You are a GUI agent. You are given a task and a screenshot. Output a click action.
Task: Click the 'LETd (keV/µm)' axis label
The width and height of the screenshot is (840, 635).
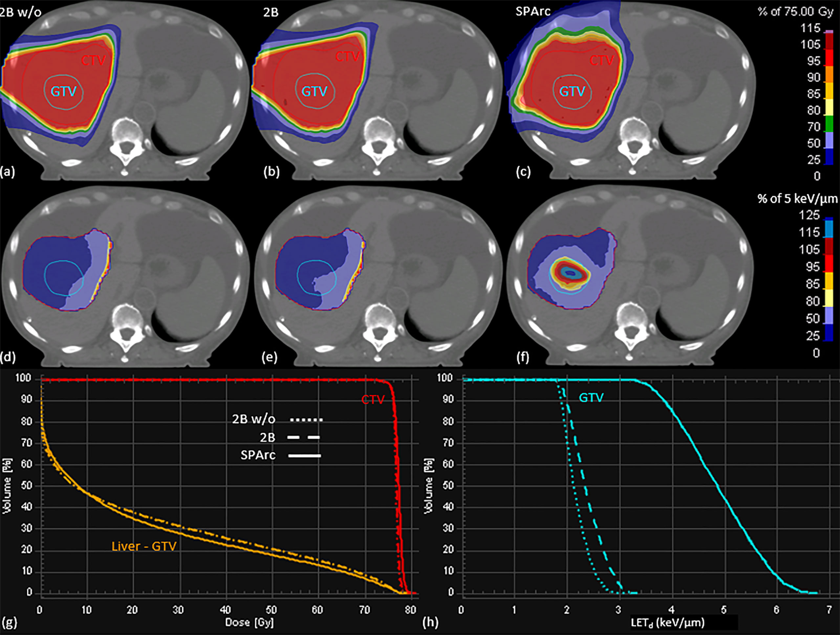coord(668,623)
